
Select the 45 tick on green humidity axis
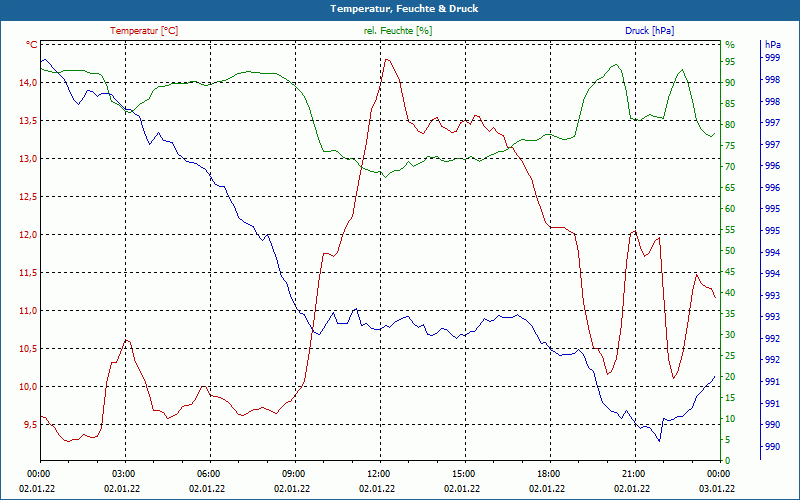tap(730, 272)
